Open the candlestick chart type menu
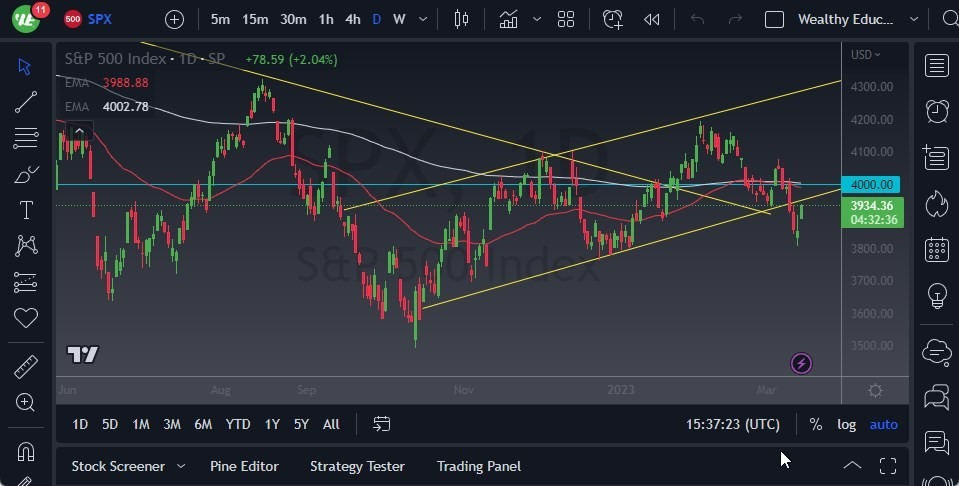The height and width of the screenshot is (486, 959). pos(461,20)
